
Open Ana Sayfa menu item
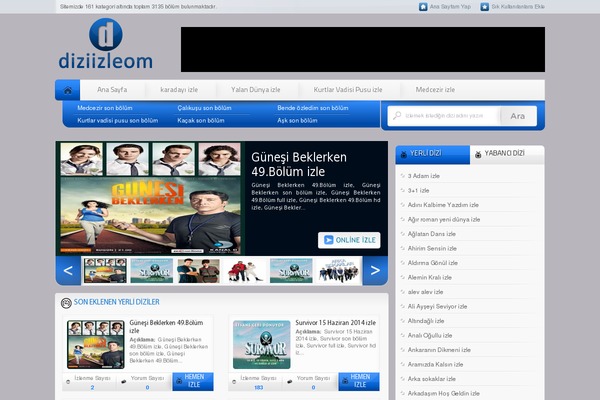(112, 90)
